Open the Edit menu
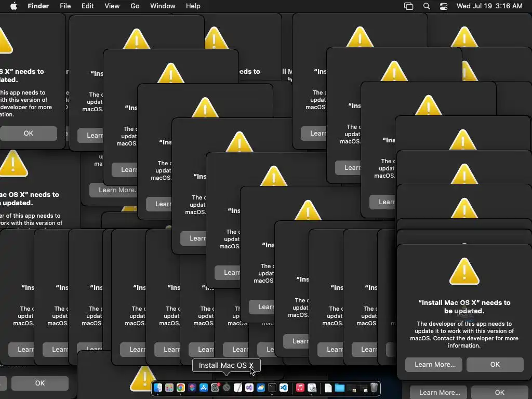 [87, 6]
